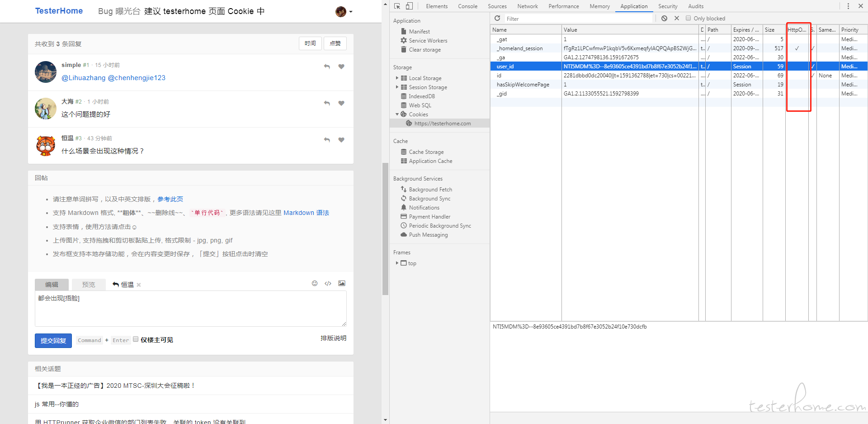The image size is (868, 424).
Task: Switch to Performance tab
Action: point(563,6)
